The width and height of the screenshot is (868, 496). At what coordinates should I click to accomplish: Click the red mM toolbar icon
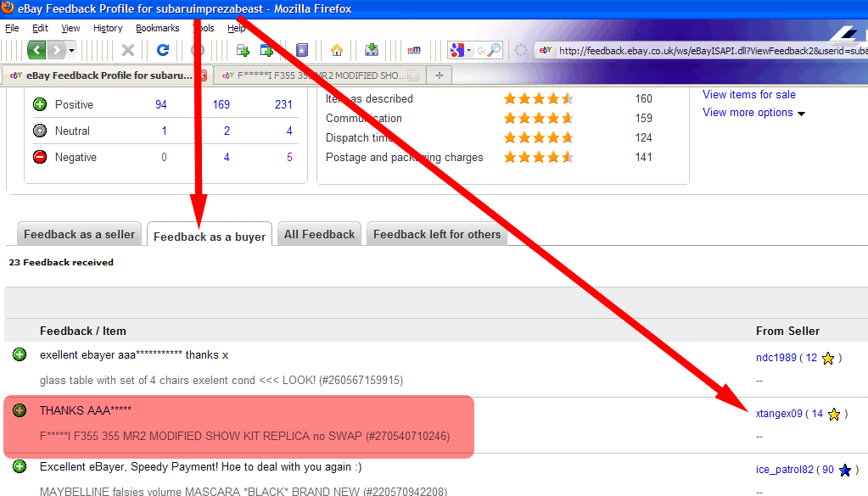[x=413, y=50]
